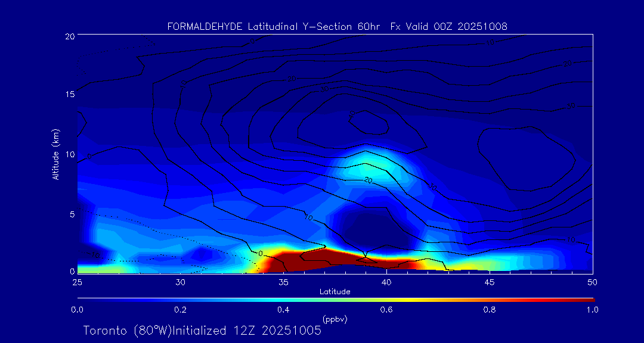Select the altitude axis tick label 20
The width and height of the screenshot is (644, 343).
(x=69, y=36)
